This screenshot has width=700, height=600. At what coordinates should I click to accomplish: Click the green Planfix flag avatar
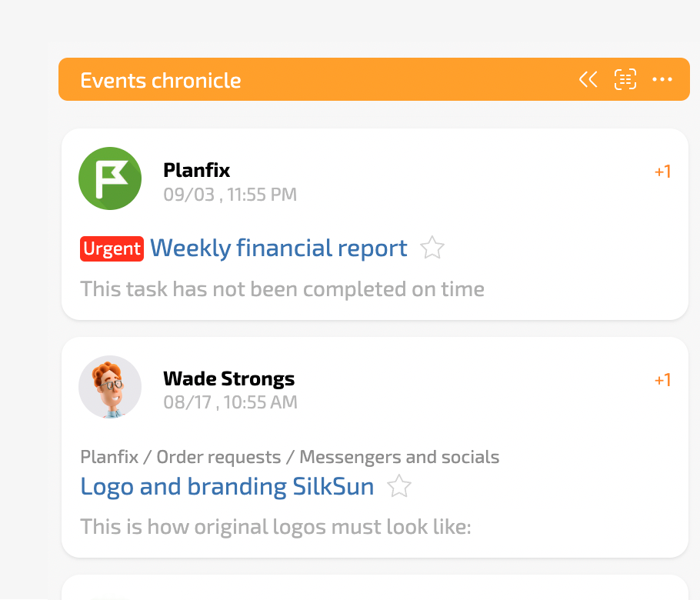110,178
